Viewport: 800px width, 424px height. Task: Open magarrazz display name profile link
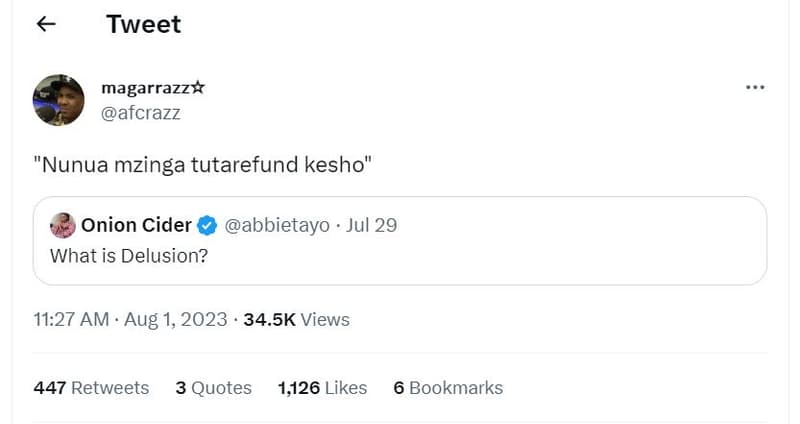153,88
